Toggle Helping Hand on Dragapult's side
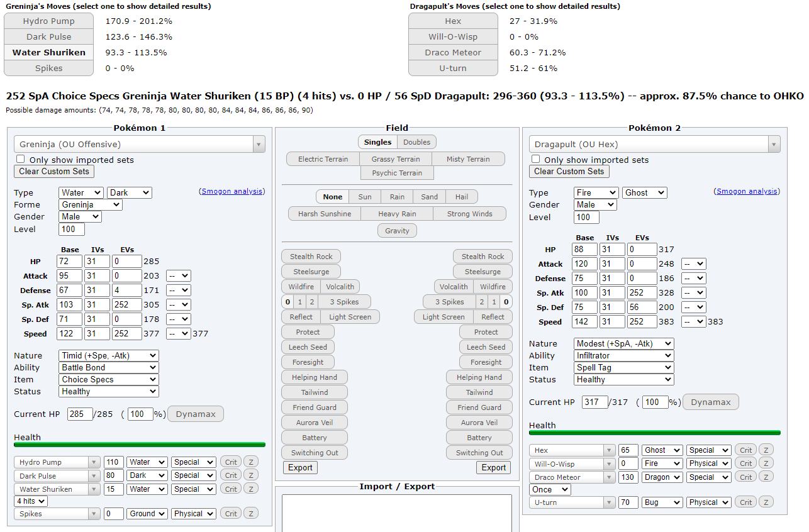The height and width of the screenshot is (532, 809). click(x=479, y=377)
